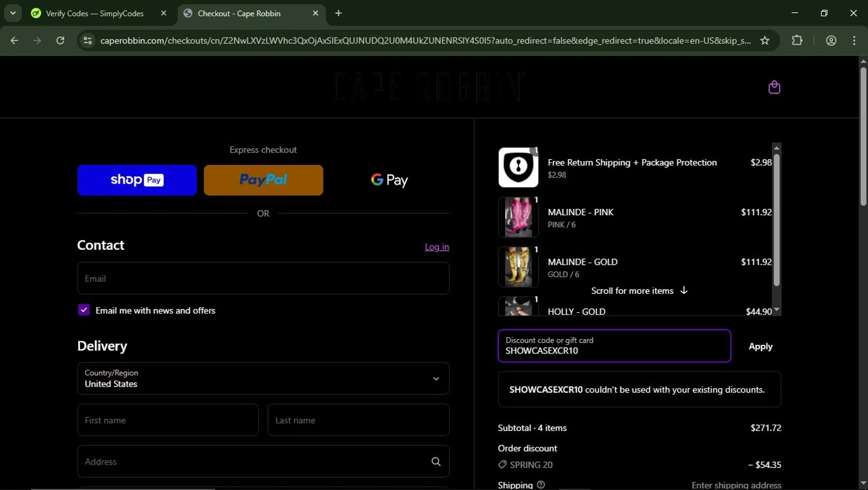Bookmark this page with the star icon
This screenshot has height=490, width=868.
765,40
